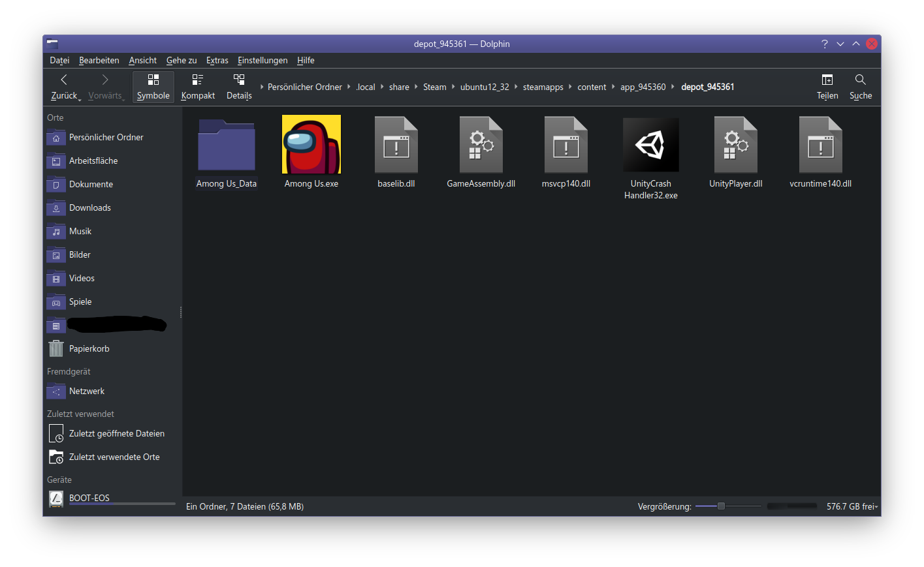The image size is (924, 567).
Task: Open the BOOT-EOS device
Action: (112, 498)
